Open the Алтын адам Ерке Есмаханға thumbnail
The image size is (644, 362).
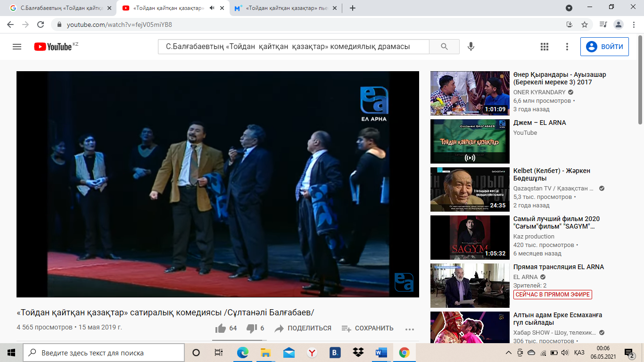click(x=470, y=327)
